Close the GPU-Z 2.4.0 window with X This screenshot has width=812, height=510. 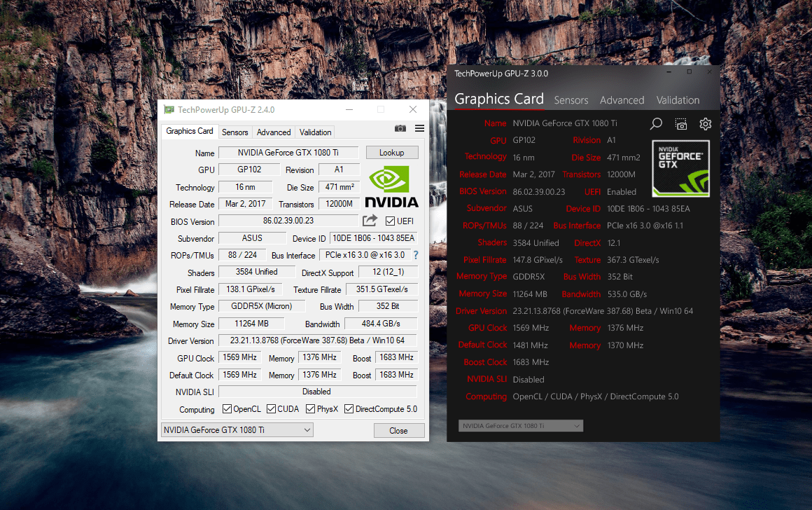413,109
